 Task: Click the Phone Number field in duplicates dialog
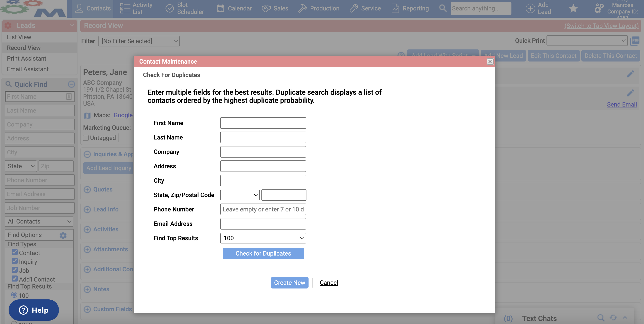tap(263, 209)
